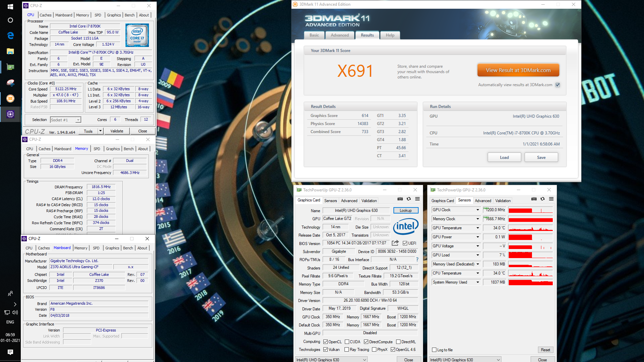Toggle the Vulkan checkbox
Viewport: 644px width, 362px height.
point(325,350)
